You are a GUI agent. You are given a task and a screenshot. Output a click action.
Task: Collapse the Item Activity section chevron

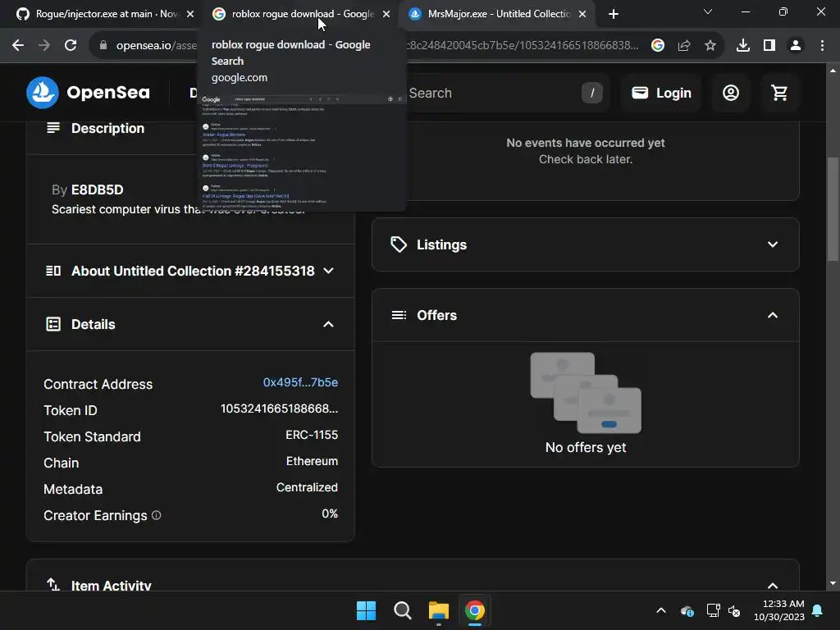point(773,586)
